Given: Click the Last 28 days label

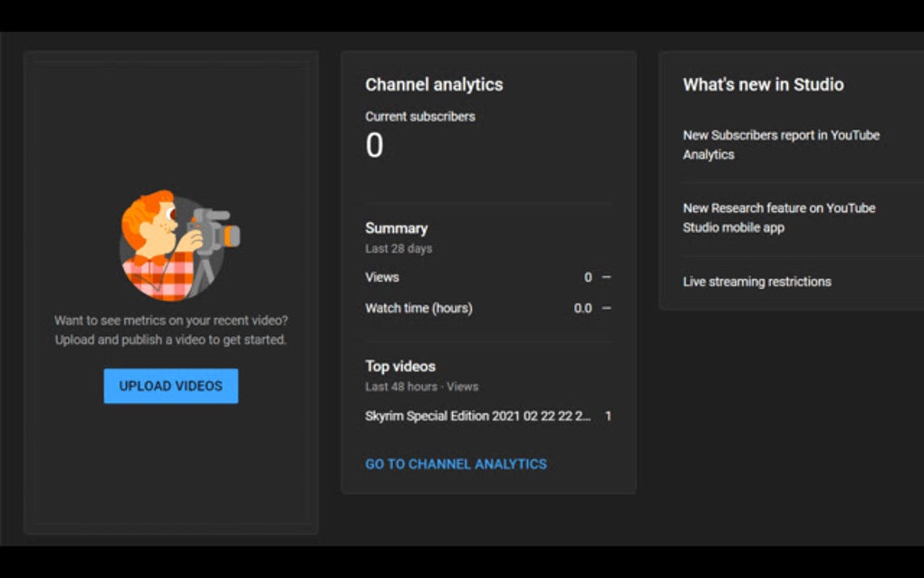Looking at the screenshot, I should coord(398,248).
